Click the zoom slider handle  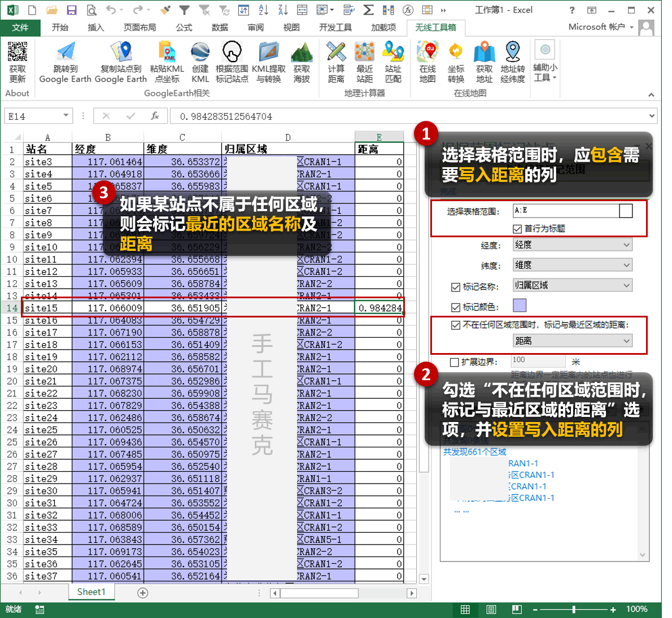tap(574, 610)
